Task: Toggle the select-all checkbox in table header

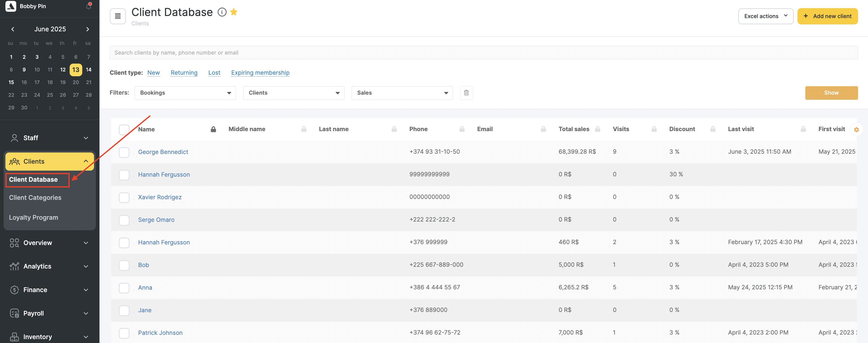Action: [124, 129]
